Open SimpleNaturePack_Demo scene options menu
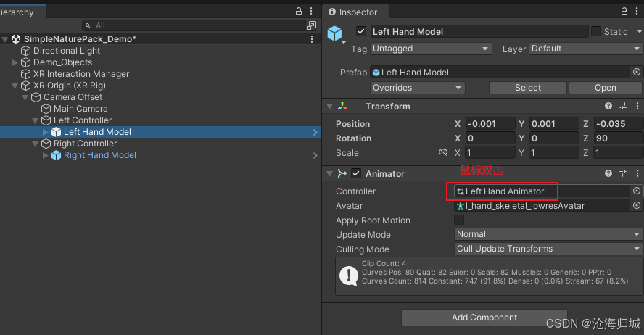The image size is (644, 335). 312,39
